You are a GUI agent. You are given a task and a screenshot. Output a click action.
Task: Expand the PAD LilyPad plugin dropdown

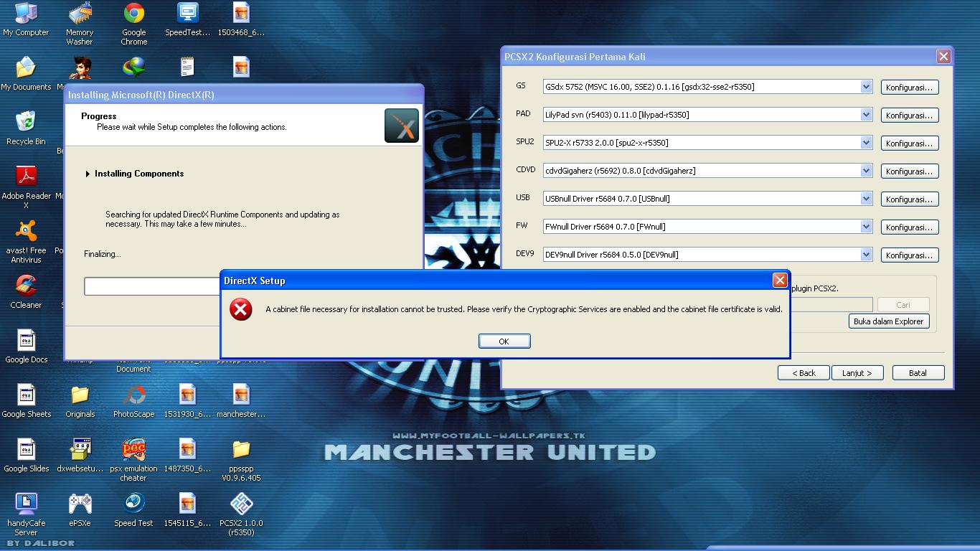coord(866,115)
